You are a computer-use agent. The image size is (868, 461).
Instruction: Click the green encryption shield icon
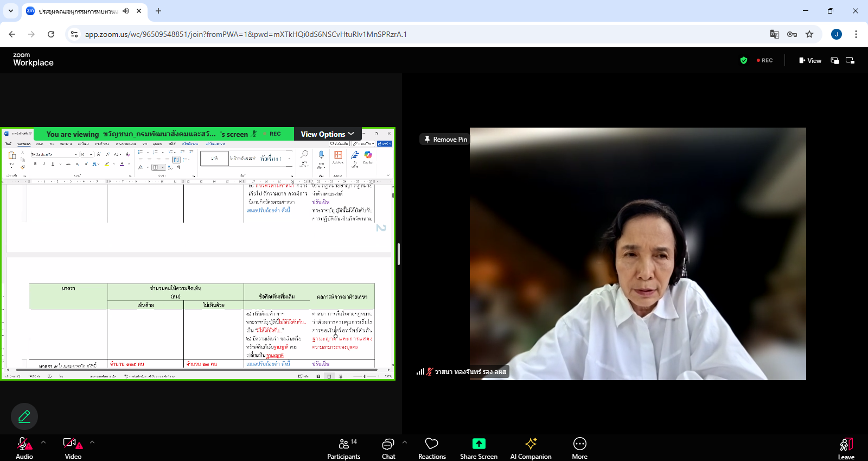click(744, 60)
